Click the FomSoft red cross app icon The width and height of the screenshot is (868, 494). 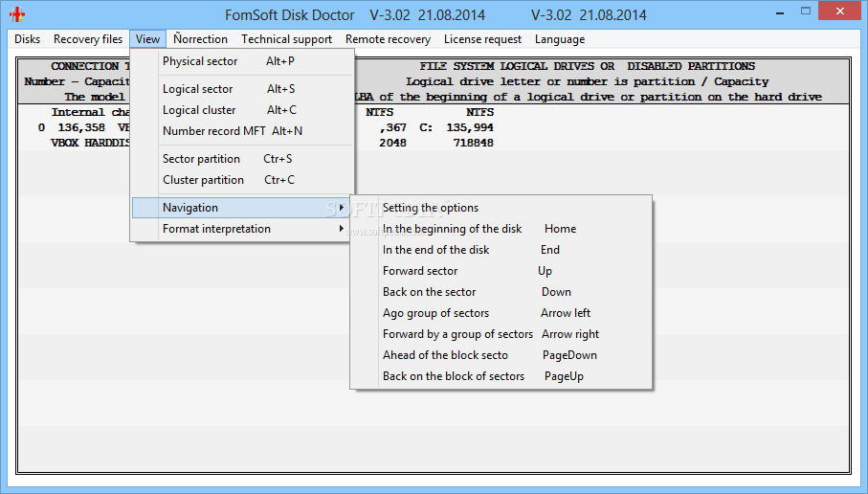(x=17, y=14)
